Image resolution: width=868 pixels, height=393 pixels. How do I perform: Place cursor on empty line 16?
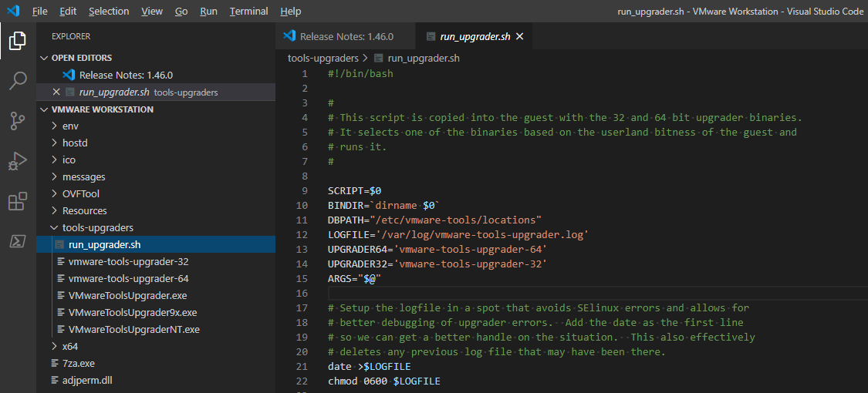tap(597, 293)
